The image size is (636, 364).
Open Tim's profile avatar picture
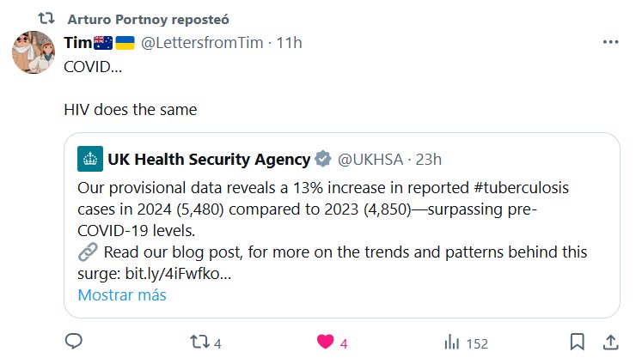(34, 52)
